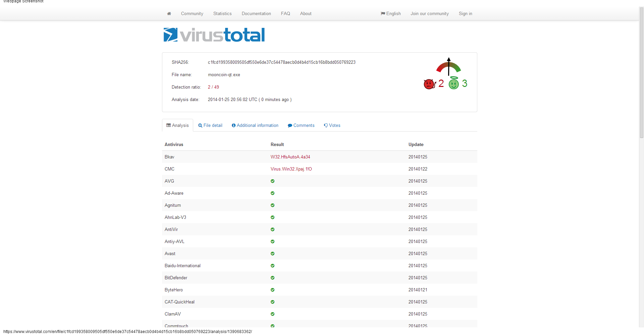This screenshot has height=334, width=644.
Task: Click the green check icon in AntiVir row
Action: tap(273, 230)
